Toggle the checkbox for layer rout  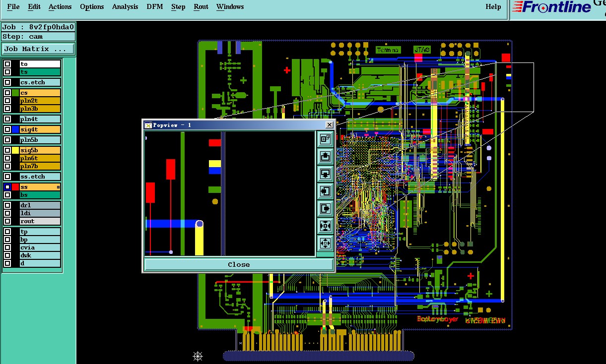pyautogui.click(x=7, y=221)
